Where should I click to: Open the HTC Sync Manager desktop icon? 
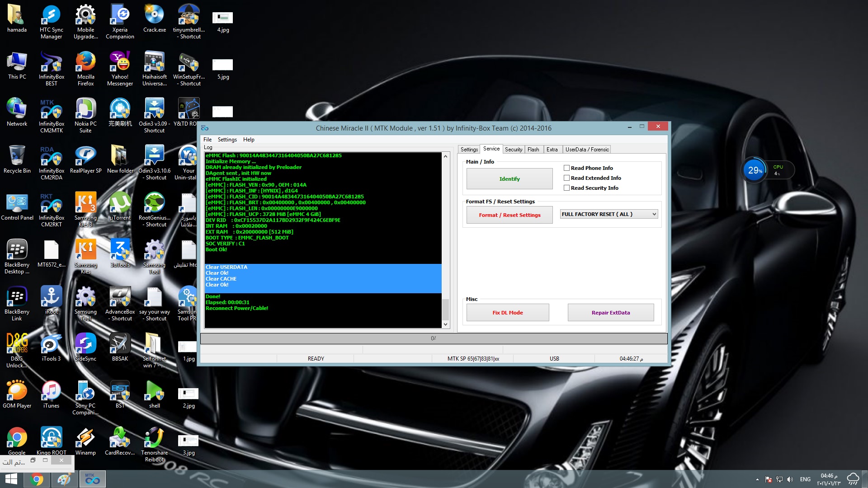pyautogui.click(x=51, y=22)
